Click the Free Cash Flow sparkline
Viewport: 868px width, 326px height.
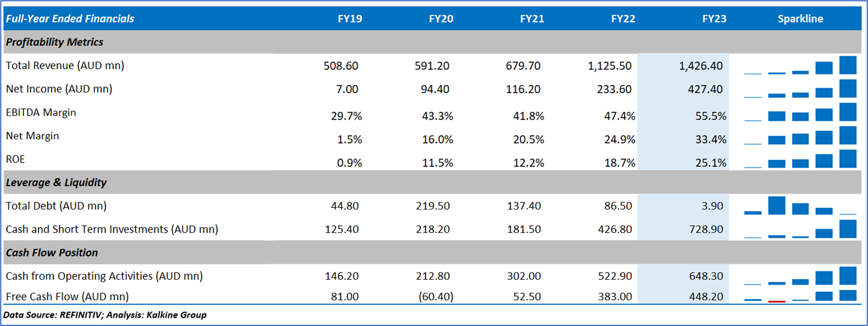pyautogui.click(x=800, y=295)
